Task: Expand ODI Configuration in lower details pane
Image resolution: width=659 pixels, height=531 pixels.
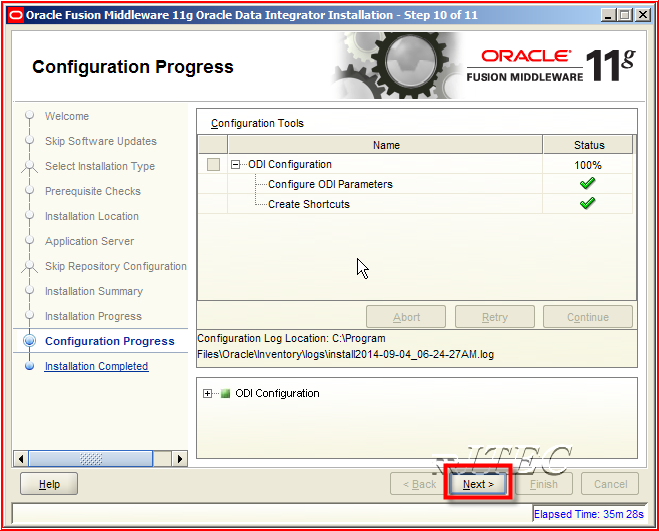Action: [x=207, y=394]
